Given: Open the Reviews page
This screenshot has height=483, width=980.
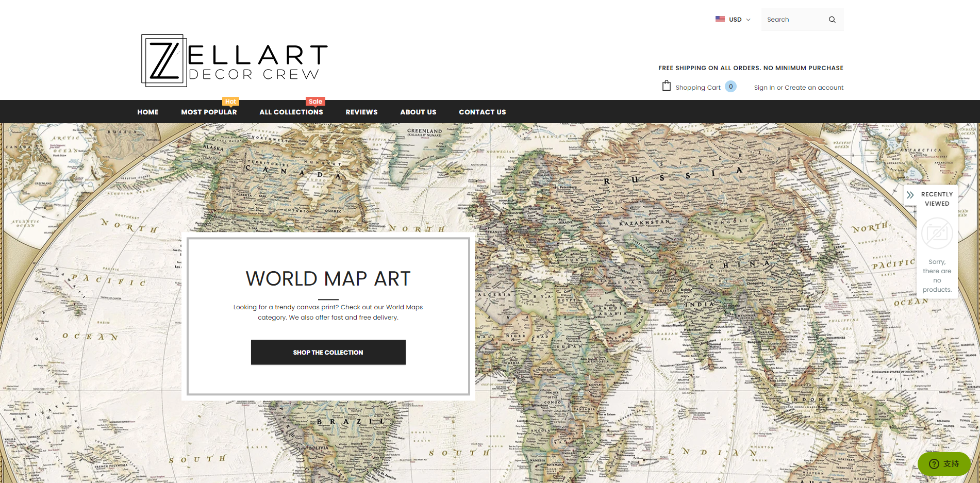Looking at the screenshot, I should tap(361, 112).
